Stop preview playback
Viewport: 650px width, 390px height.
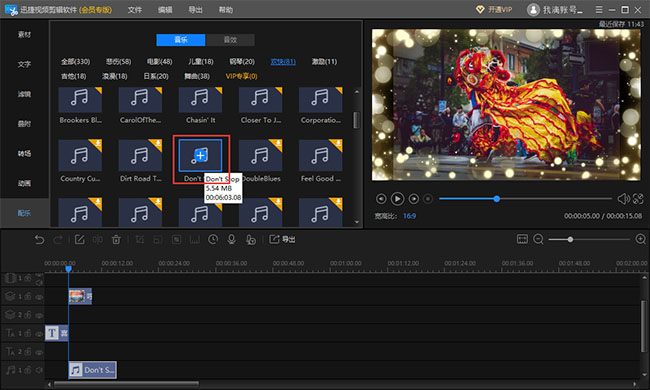(428, 199)
